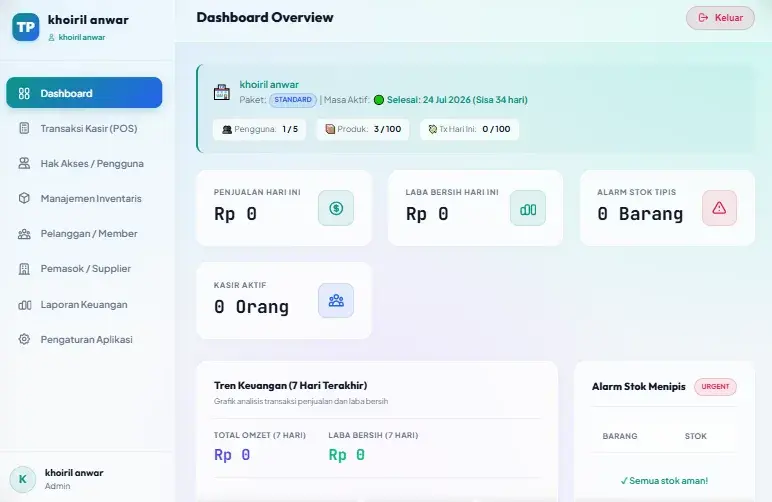Click the store building icon beside khoiril anwar
Image resolution: width=772 pixels, height=502 pixels.
(x=222, y=92)
